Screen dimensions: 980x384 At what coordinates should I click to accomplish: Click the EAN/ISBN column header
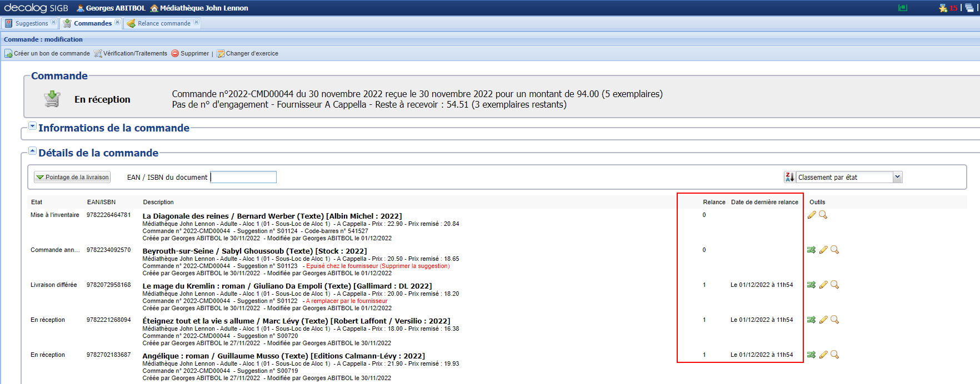(x=102, y=202)
